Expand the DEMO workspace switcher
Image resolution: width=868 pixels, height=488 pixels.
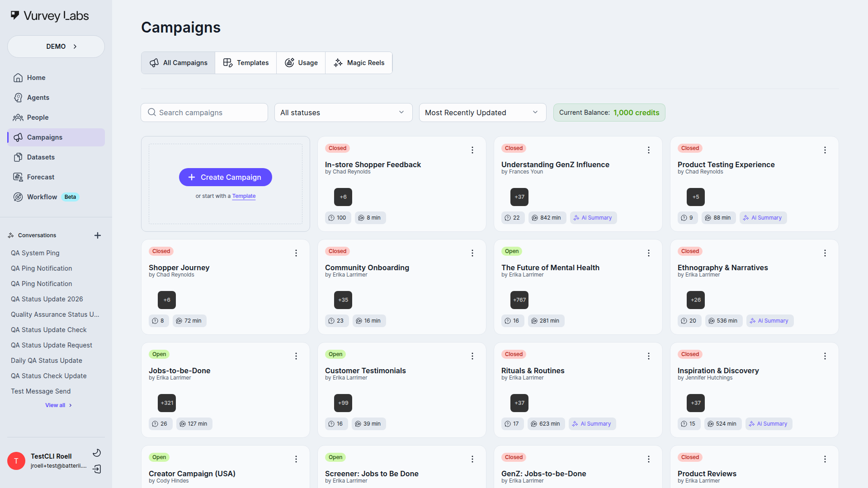coord(56,46)
